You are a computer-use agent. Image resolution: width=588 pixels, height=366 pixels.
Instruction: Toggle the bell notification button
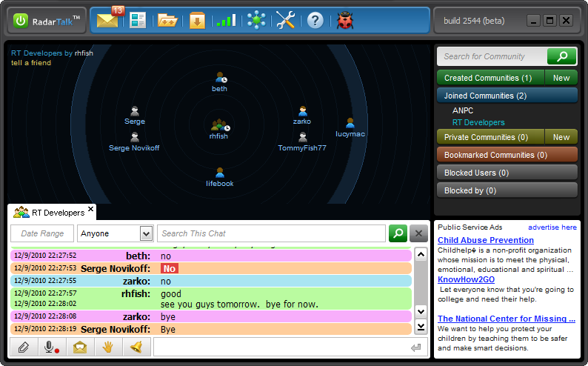pyautogui.click(x=136, y=347)
